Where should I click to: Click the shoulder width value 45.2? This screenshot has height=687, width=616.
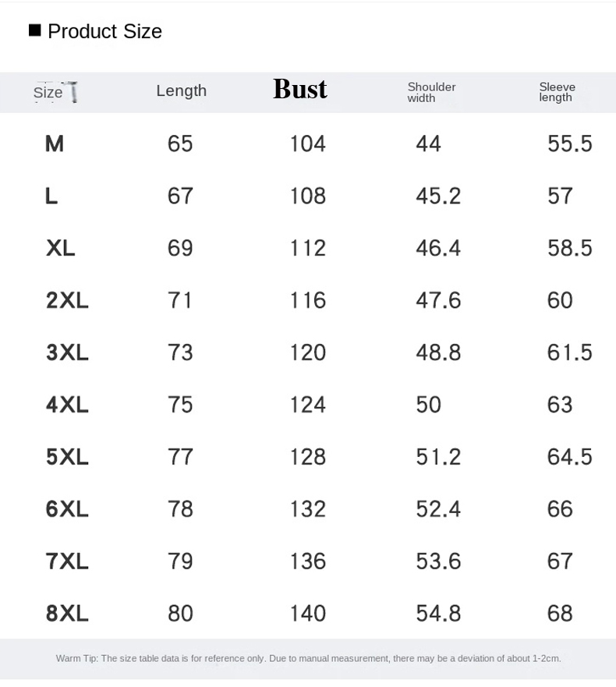[438, 196]
